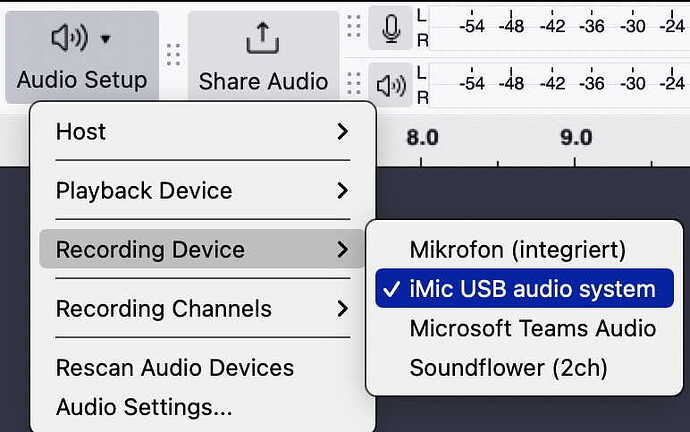Click the microphone recording meter icon
The width and height of the screenshot is (690, 432).
[x=391, y=29]
